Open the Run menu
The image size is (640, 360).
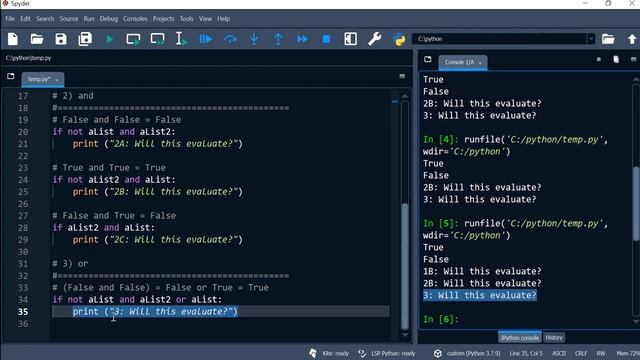click(x=89, y=19)
